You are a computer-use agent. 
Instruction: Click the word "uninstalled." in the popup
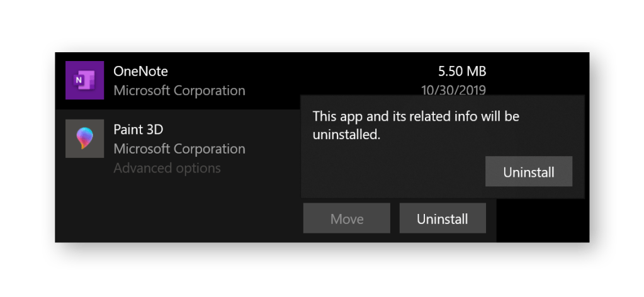click(347, 133)
